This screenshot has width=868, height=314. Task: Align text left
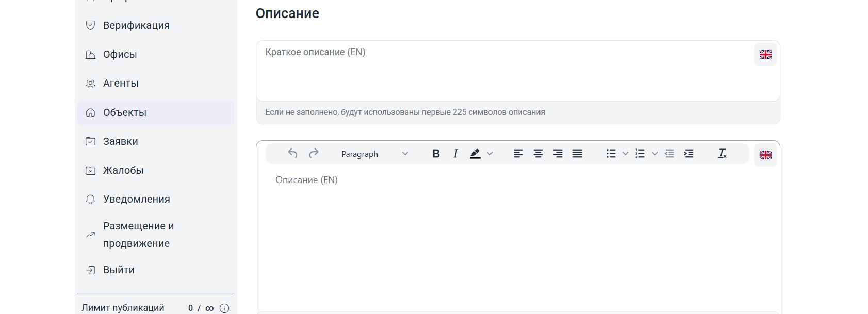(x=518, y=154)
